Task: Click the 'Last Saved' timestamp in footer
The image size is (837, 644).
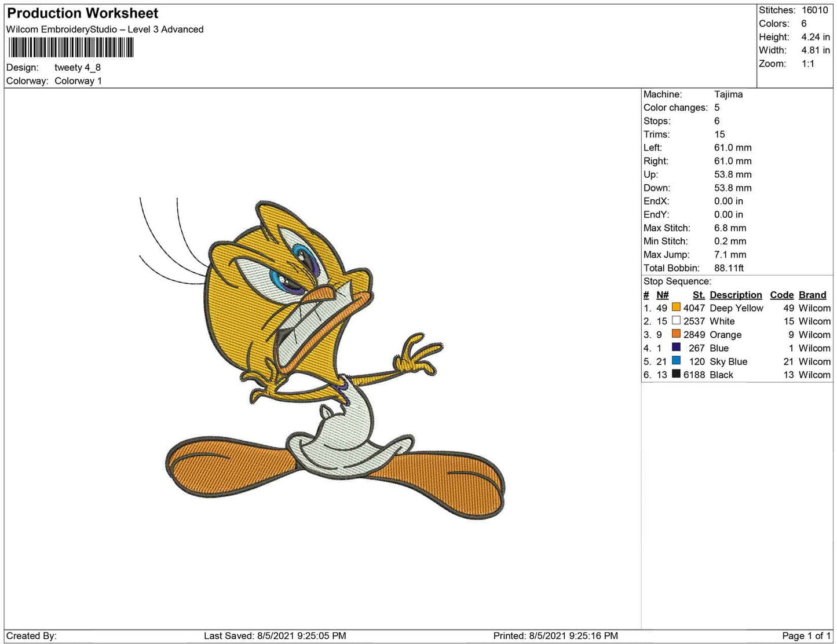Action: point(275,636)
